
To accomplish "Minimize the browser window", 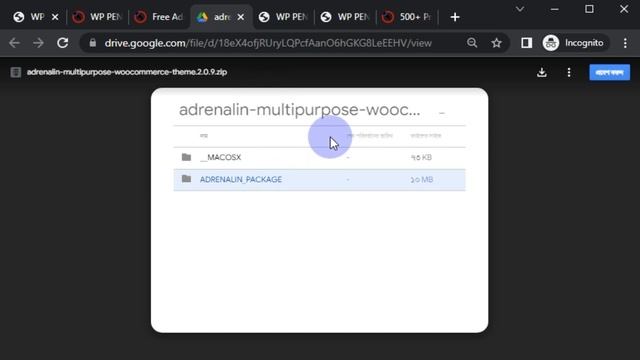I will coord(555,9).
